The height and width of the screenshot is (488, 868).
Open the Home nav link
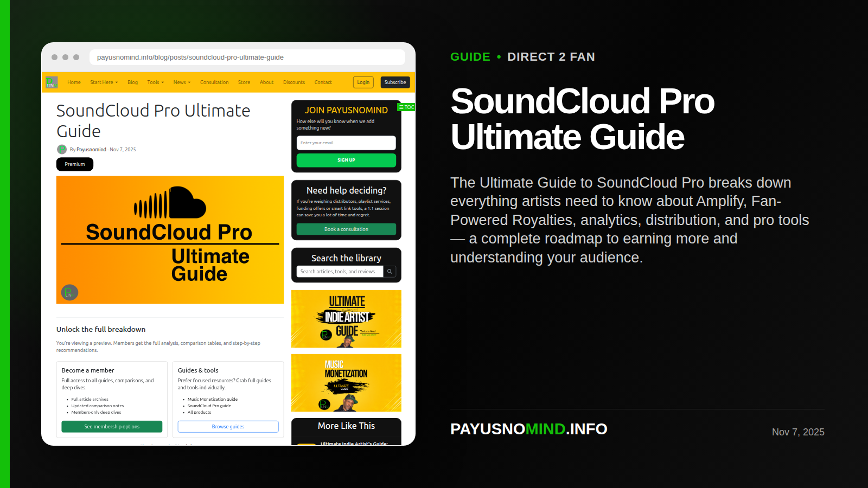[x=74, y=82]
